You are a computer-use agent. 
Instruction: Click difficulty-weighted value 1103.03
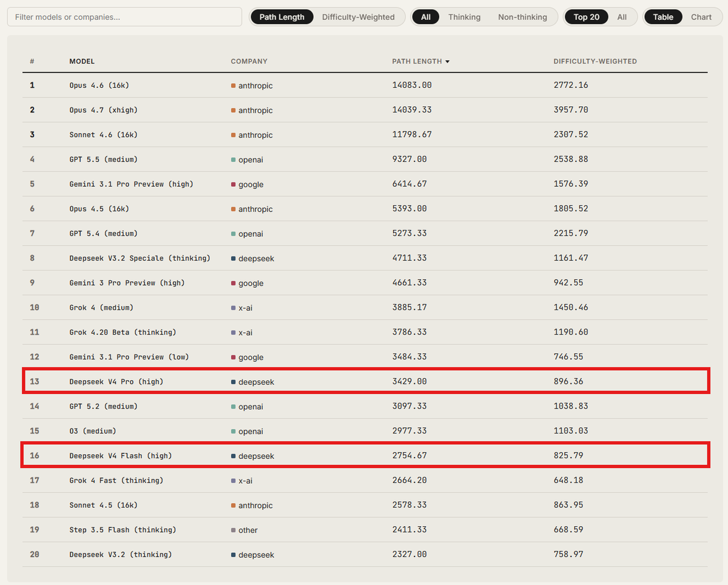571,431
